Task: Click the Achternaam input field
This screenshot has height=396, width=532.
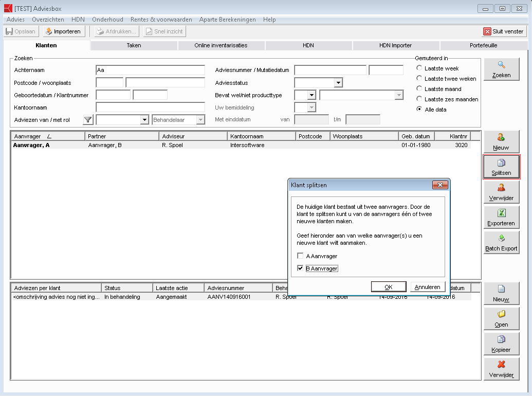Action: 150,70
